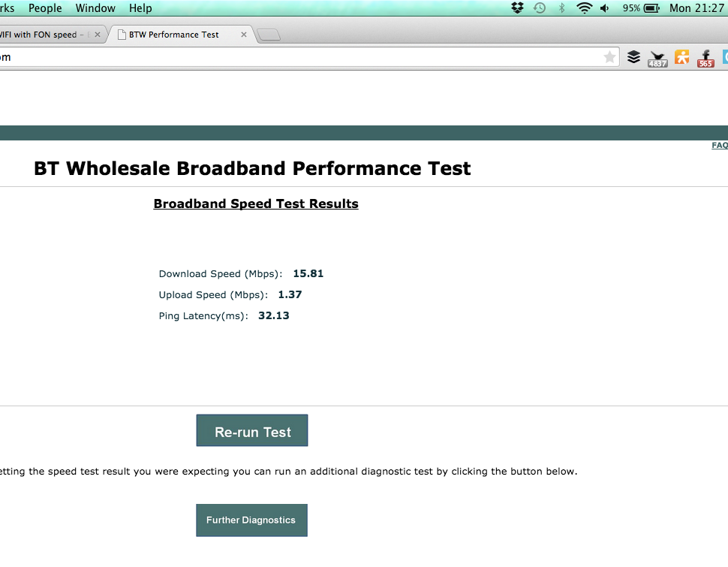Close the WIFI with FON speed tab
The width and height of the screenshot is (728, 567).
click(x=98, y=35)
